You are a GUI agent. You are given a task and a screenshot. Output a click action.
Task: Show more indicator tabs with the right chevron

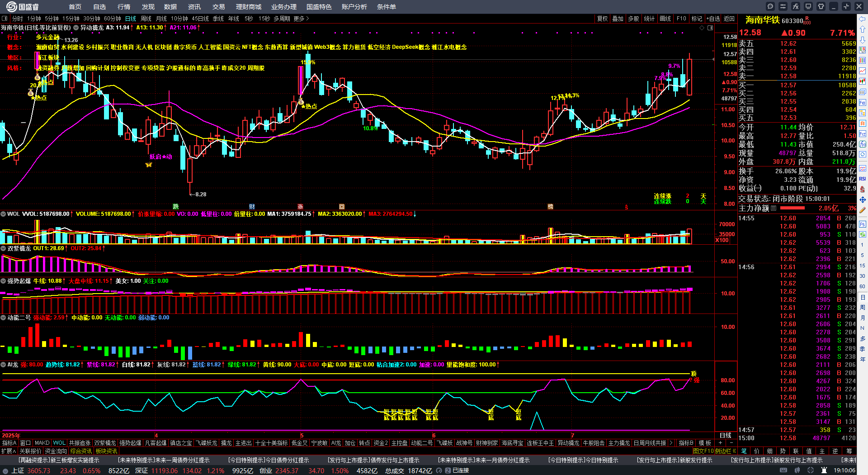(x=671, y=443)
